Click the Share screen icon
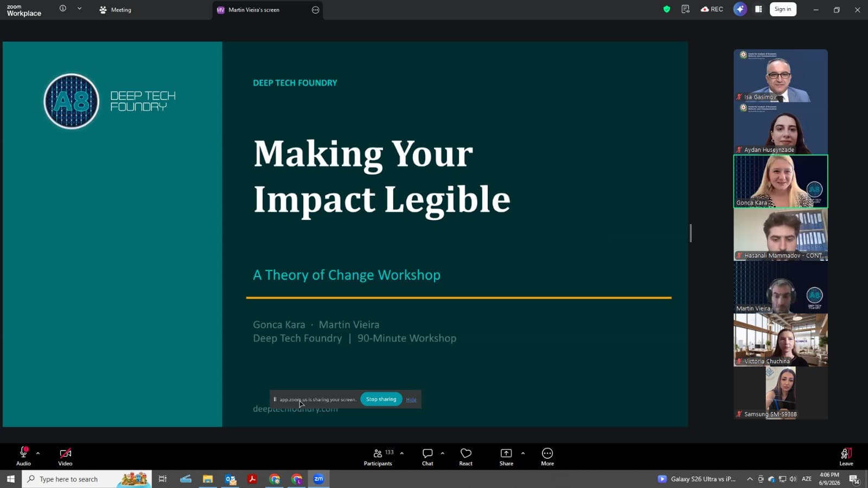This screenshot has width=868, height=488. click(506, 457)
